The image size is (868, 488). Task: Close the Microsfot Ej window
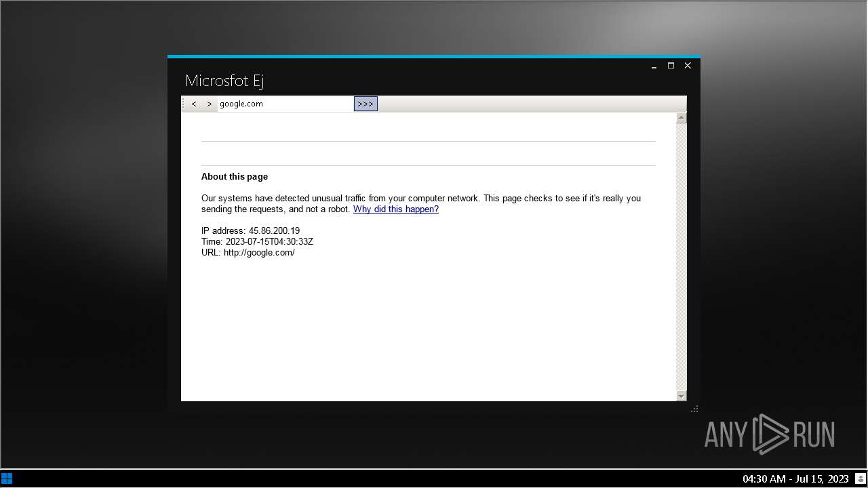(x=688, y=66)
